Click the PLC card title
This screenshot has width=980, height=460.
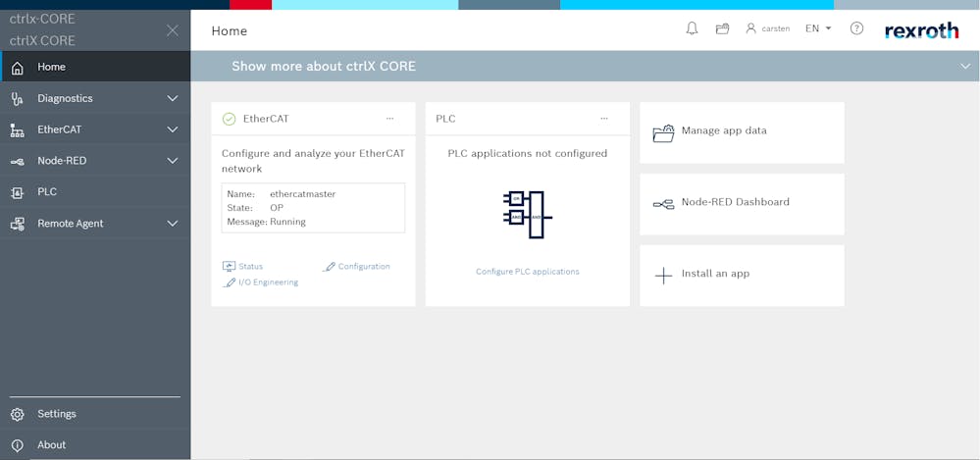coord(445,118)
